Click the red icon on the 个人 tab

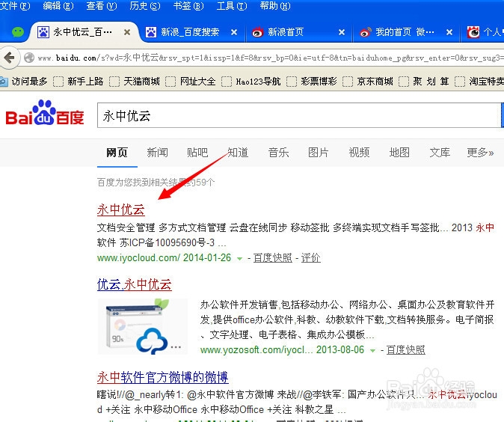point(473,32)
